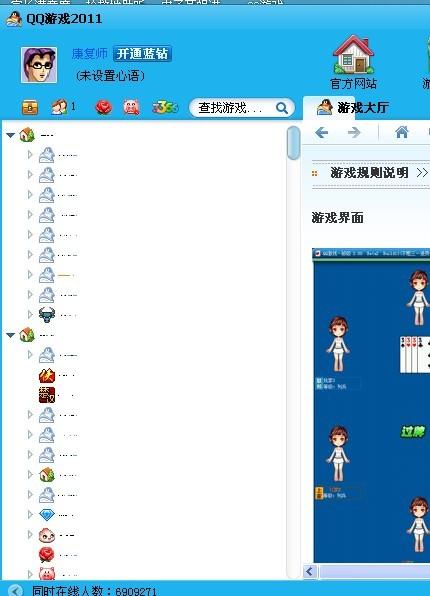Select the red rose item in the game tree
Screen dimensions: 430x596
[x=47, y=555]
